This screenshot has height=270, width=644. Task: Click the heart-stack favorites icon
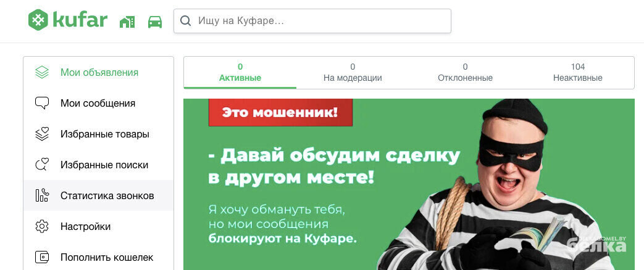(42, 134)
